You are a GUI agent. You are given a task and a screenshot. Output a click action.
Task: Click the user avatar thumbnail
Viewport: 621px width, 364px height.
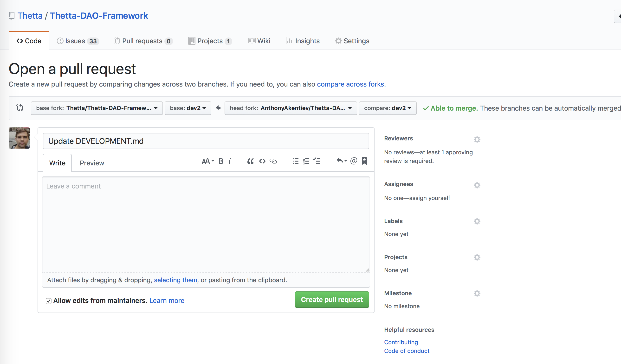[x=19, y=138]
